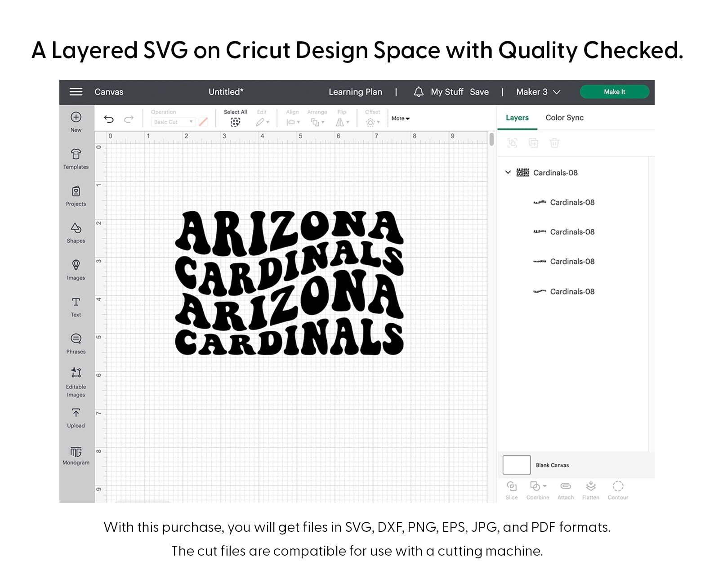Click the Make It button
Screen dimensions: 714x588
[614, 92]
